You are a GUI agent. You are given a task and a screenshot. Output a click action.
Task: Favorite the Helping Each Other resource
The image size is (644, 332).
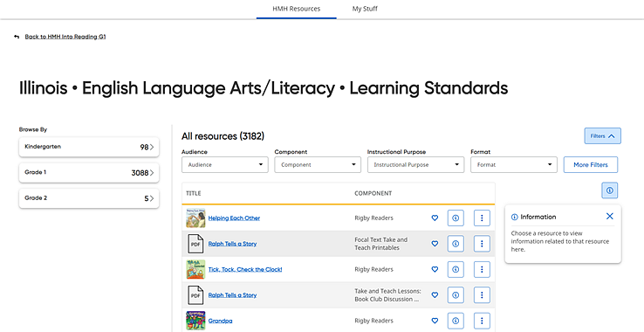pos(435,218)
